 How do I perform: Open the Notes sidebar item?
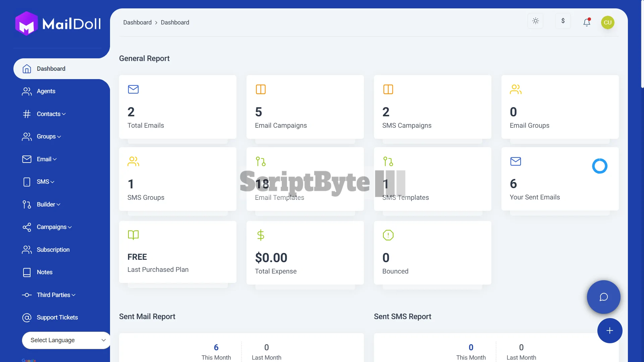(45, 272)
